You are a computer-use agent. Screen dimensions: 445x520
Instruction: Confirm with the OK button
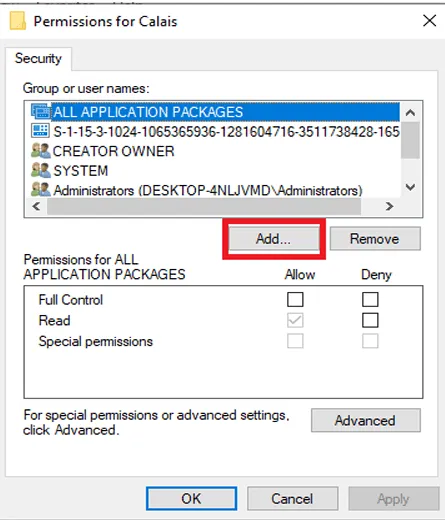[x=191, y=499]
